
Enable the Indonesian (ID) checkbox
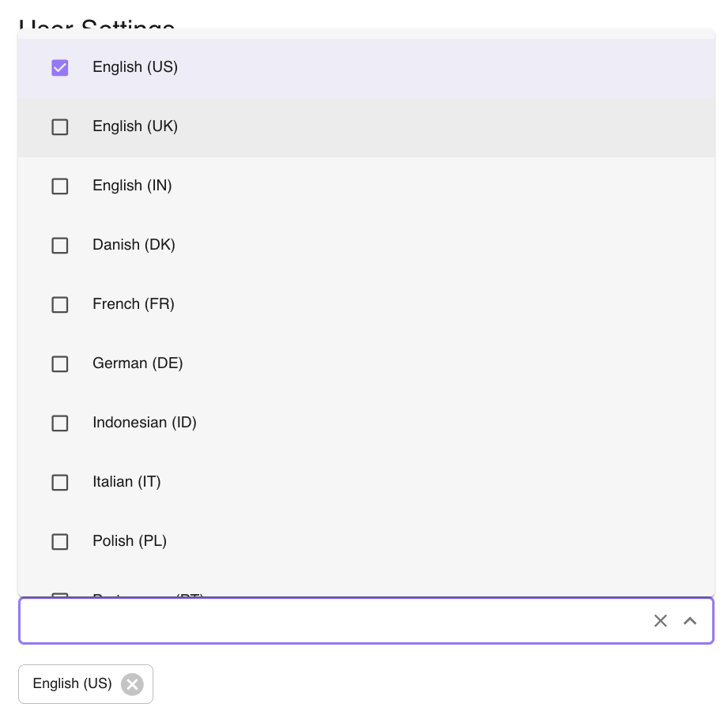click(60, 423)
